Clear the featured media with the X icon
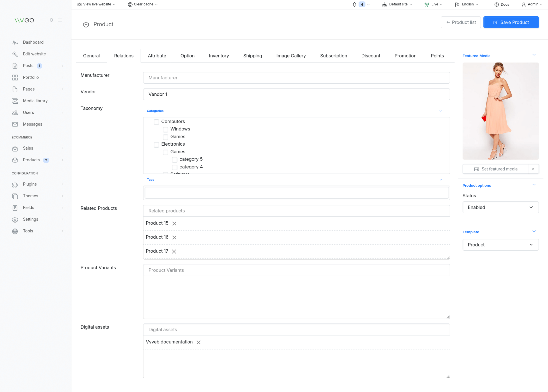Screen dimensions: 548x392 pyautogui.click(x=533, y=169)
